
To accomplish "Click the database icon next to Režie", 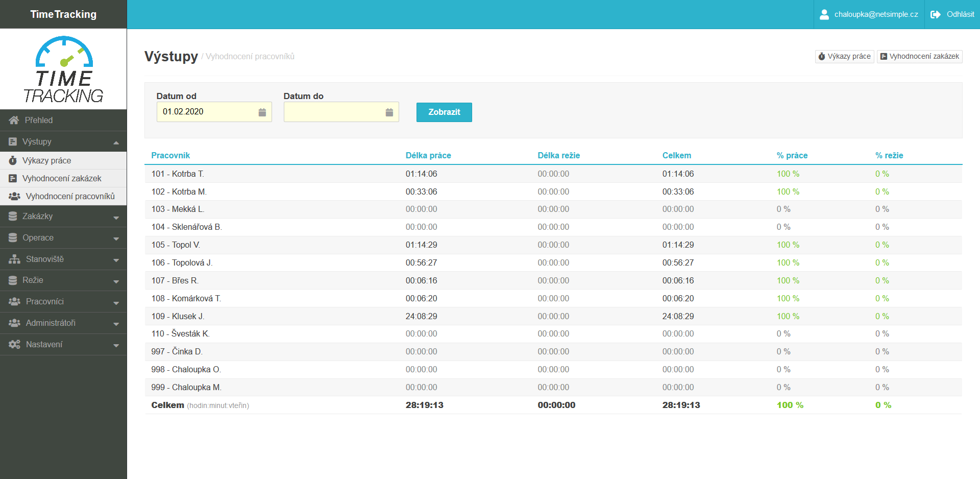I will pos(13,280).
